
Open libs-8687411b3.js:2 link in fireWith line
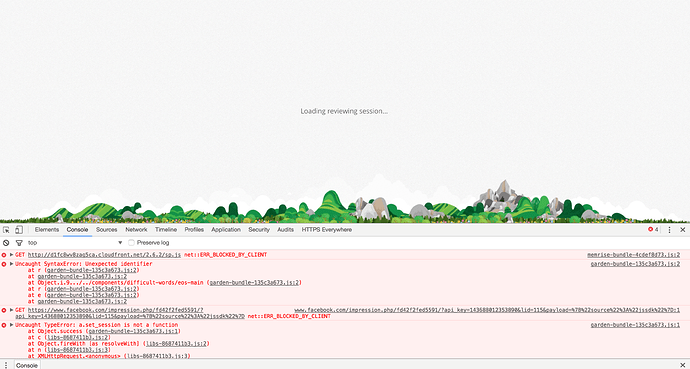(x=176, y=343)
